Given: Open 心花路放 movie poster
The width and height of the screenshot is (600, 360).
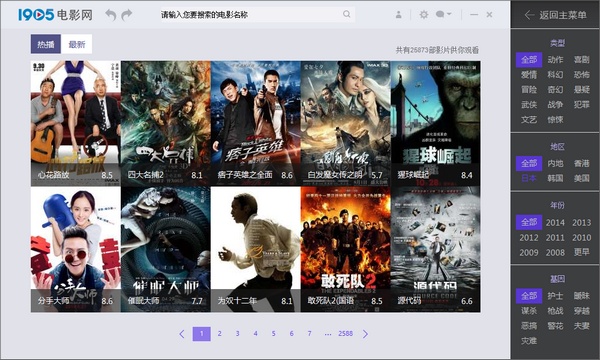Looking at the screenshot, I should pyautogui.click(x=76, y=123).
